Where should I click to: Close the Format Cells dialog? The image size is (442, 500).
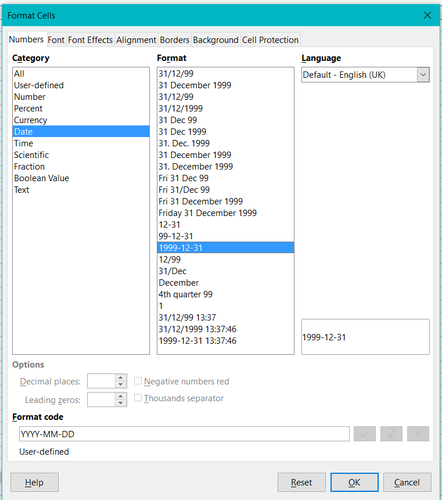[427, 15]
